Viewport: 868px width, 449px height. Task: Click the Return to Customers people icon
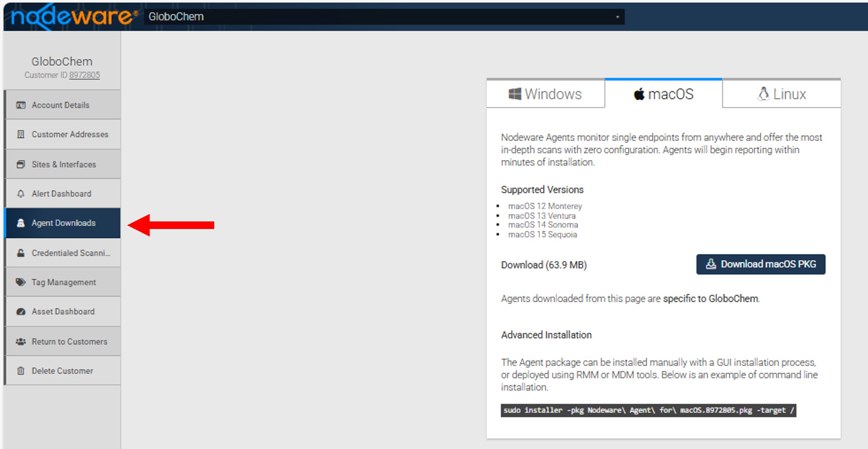[x=21, y=341]
